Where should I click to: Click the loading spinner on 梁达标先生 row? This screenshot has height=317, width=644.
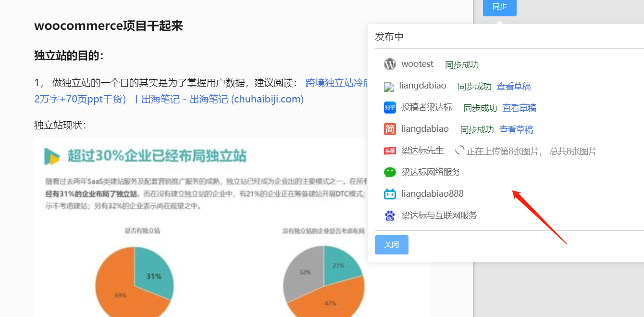pyautogui.click(x=459, y=151)
